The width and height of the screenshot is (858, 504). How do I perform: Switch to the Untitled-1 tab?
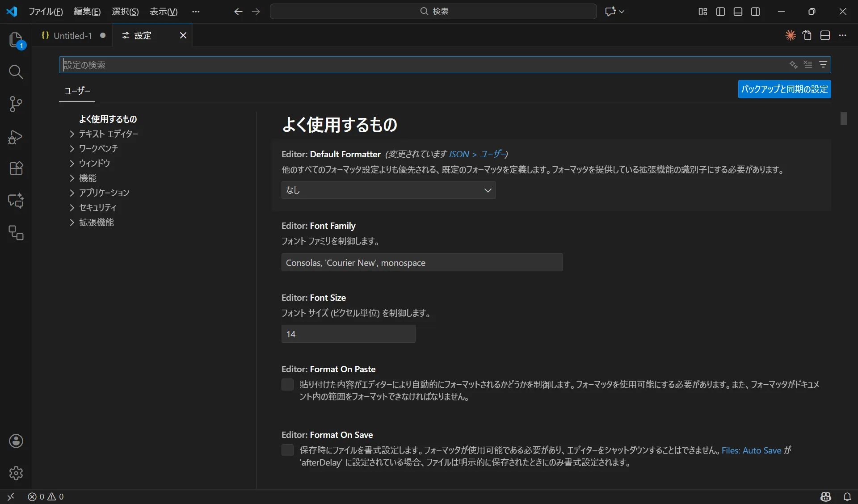pyautogui.click(x=71, y=35)
